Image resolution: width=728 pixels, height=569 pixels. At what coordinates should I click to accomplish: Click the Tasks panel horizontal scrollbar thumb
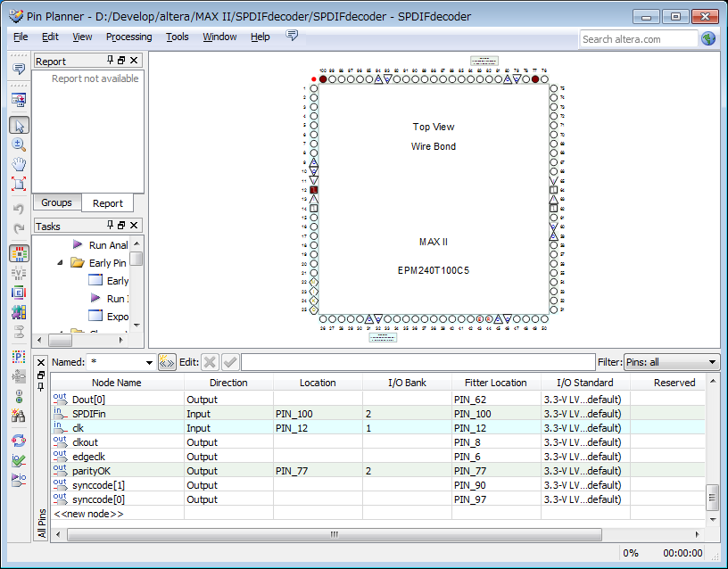click(x=61, y=340)
